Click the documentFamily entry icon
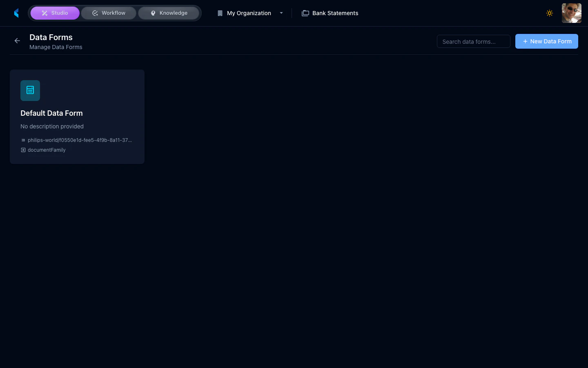 coord(23,150)
